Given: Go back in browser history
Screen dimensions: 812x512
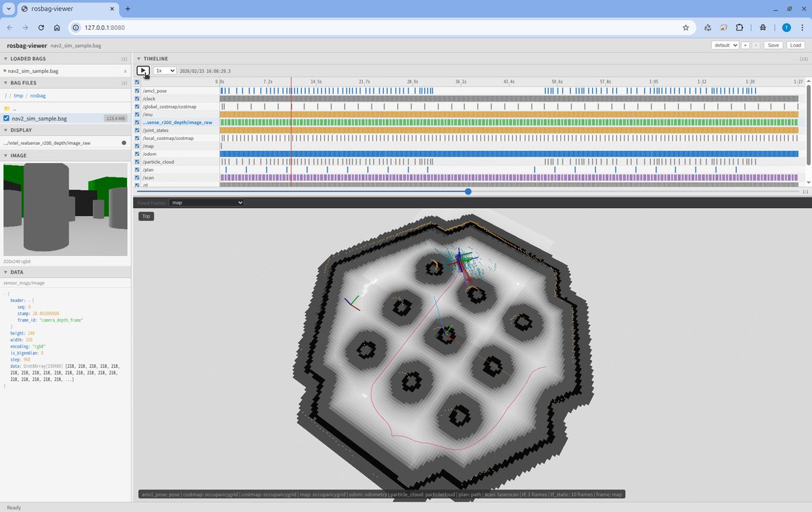Looking at the screenshot, I should tap(9, 28).
